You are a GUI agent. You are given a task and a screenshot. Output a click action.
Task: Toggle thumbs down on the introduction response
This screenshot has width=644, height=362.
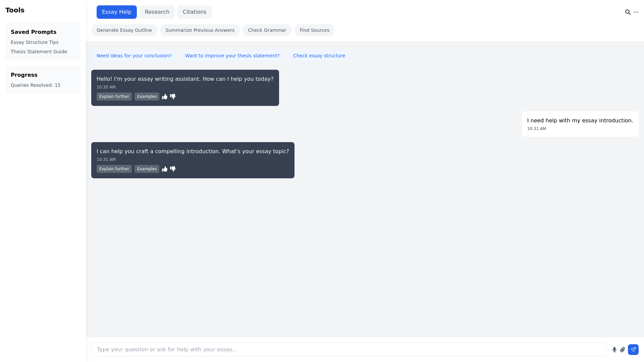(x=173, y=169)
